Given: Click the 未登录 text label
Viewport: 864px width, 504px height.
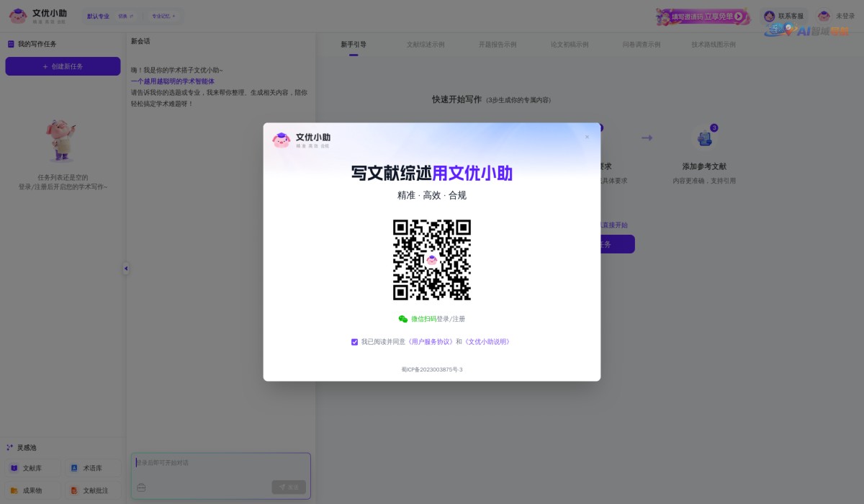Looking at the screenshot, I should click(x=845, y=16).
